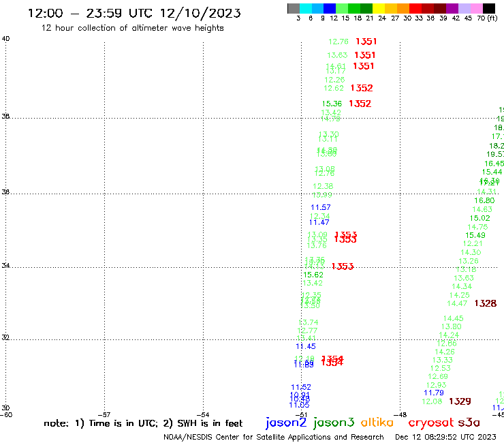Click the longitude axis label '-57'
This screenshot has height=443, width=504.
104,414
